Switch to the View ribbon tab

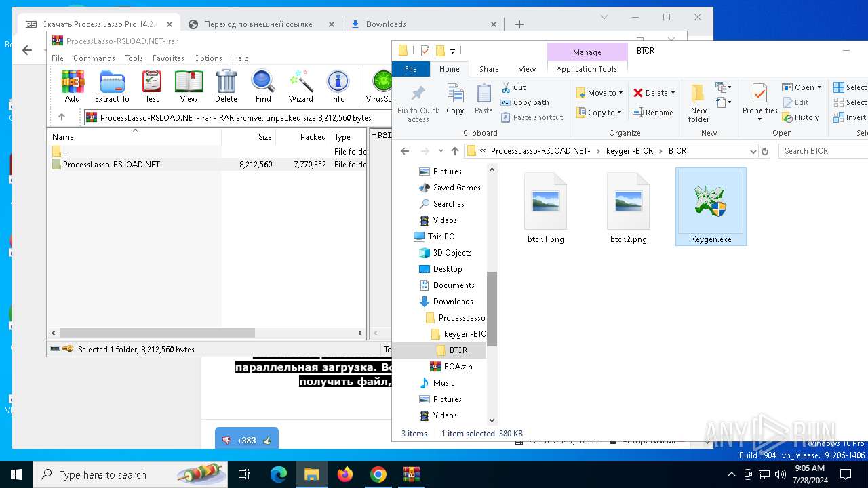pyautogui.click(x=527, y=69)
